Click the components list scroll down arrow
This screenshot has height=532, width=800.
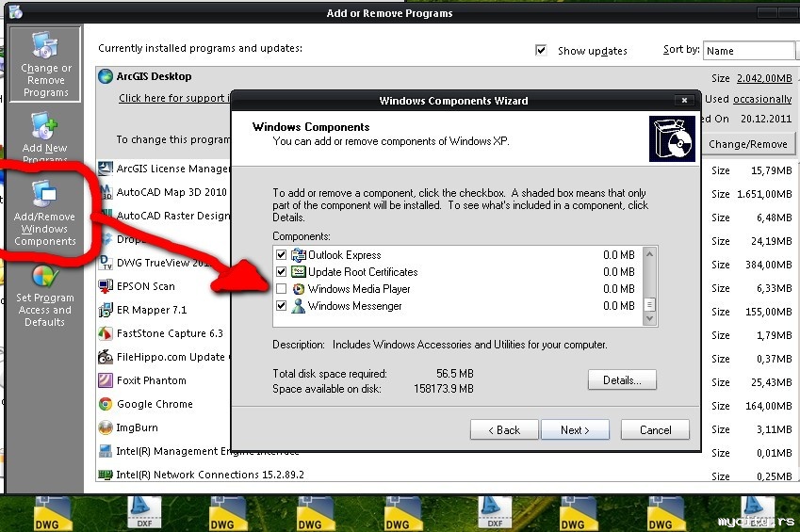point(649,318)
